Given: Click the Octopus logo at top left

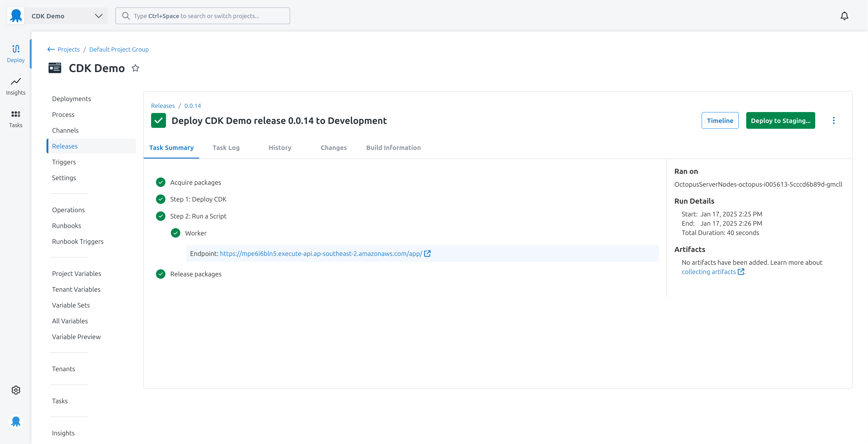Looking at the screenshot, I should [16, 16].
